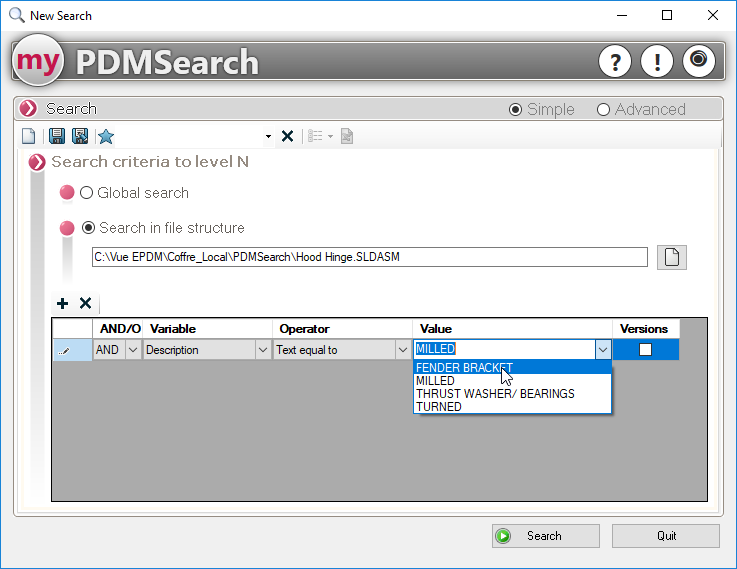Viewport: 737px width, 569px height.
Task: Click the save search floppy icon
Action: coord(57,136)
